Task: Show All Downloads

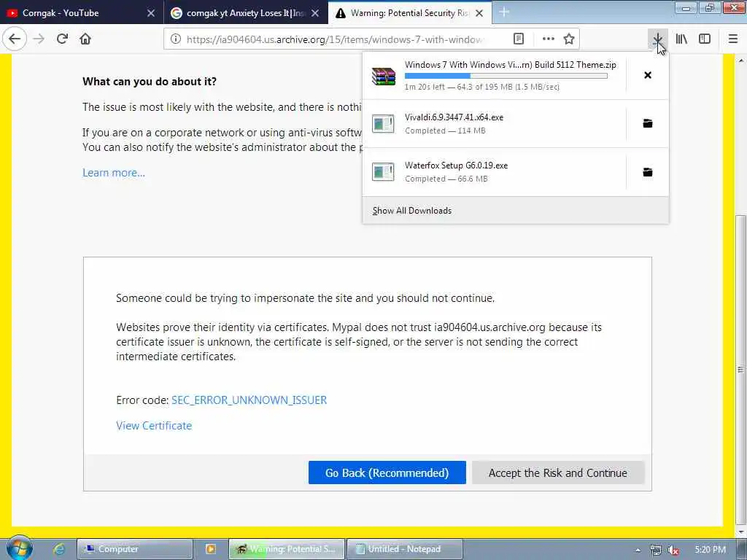Action: 516,211
